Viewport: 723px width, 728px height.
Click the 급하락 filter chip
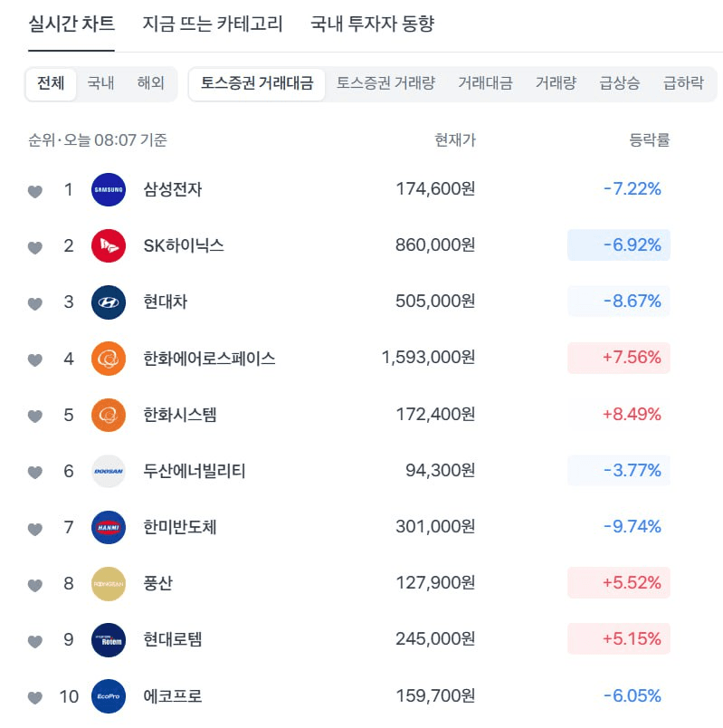683,83
